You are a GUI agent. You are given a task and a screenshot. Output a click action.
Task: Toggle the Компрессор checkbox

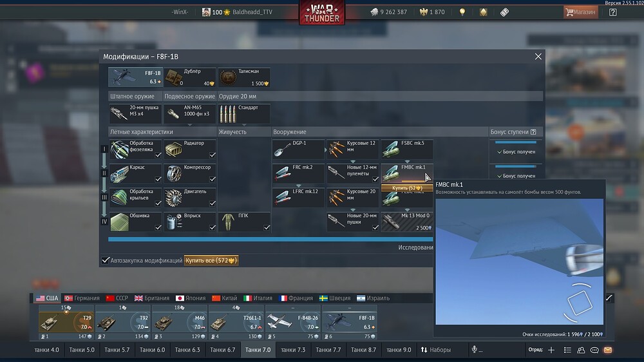tap(213, 180)
